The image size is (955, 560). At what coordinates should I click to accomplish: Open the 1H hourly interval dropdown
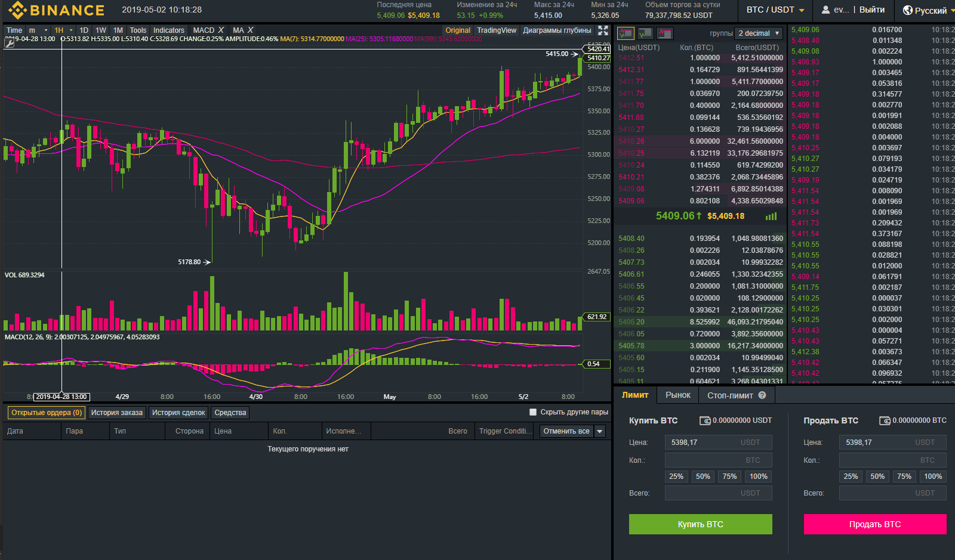pos(63,30)
